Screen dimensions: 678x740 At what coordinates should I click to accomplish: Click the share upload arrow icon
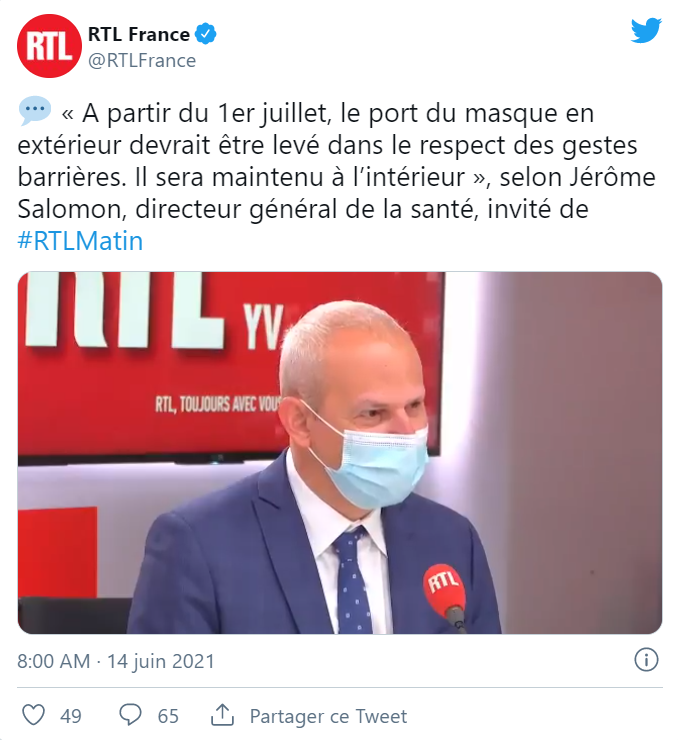click(222, 715)
